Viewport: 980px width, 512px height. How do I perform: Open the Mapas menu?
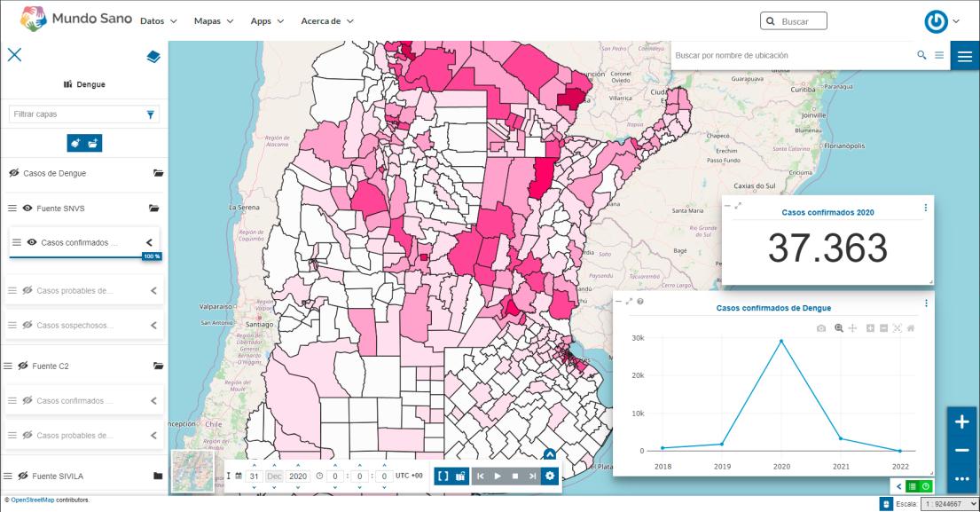click(214, 20)
